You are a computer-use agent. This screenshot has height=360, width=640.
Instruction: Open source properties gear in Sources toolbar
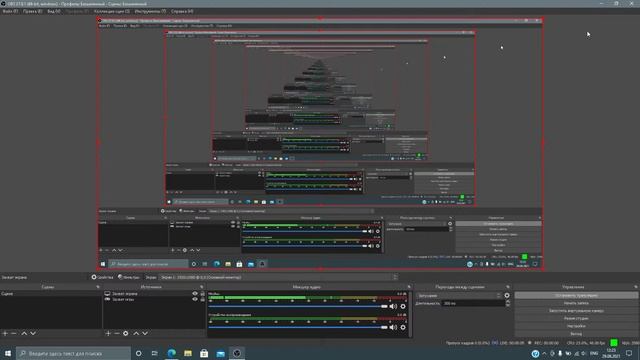126,333
